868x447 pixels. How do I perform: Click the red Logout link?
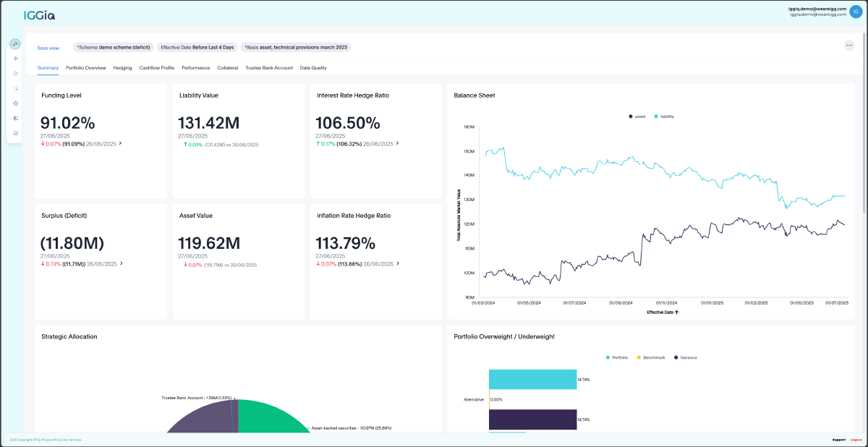pos(856,440)
